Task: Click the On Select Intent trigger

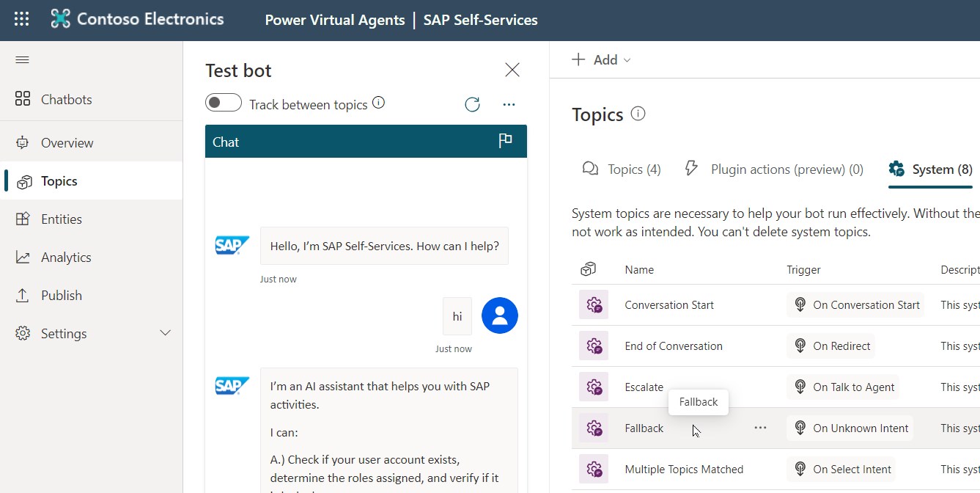Action: 841,470
